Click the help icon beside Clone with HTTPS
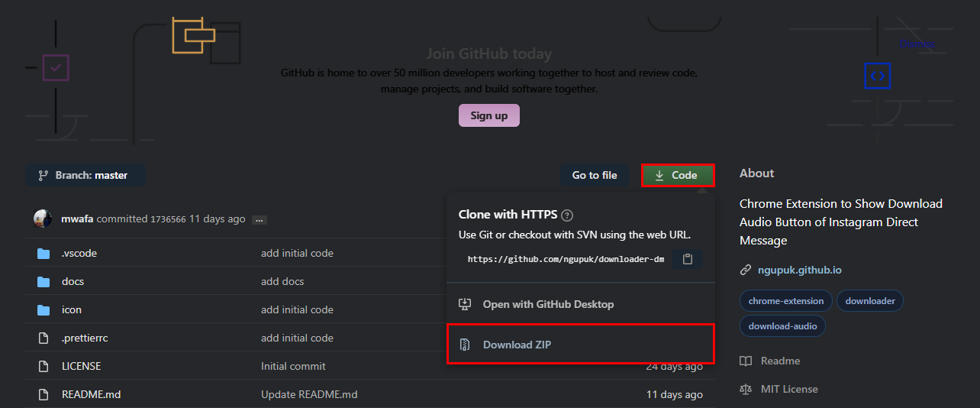980x408 pixels. [567, 215]
